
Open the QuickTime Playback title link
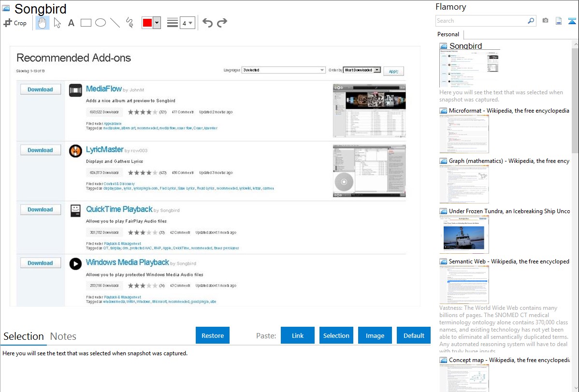[119, 209]
